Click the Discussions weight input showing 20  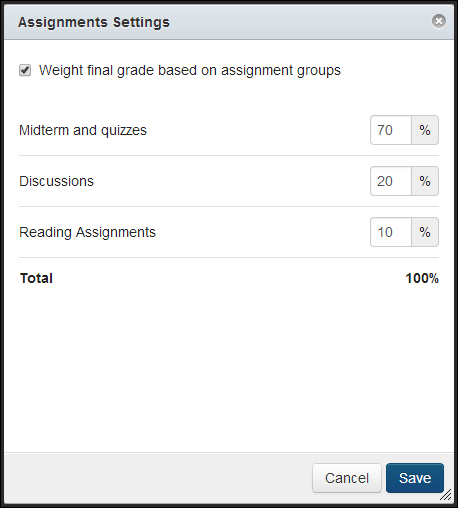(x=391, y=181)
